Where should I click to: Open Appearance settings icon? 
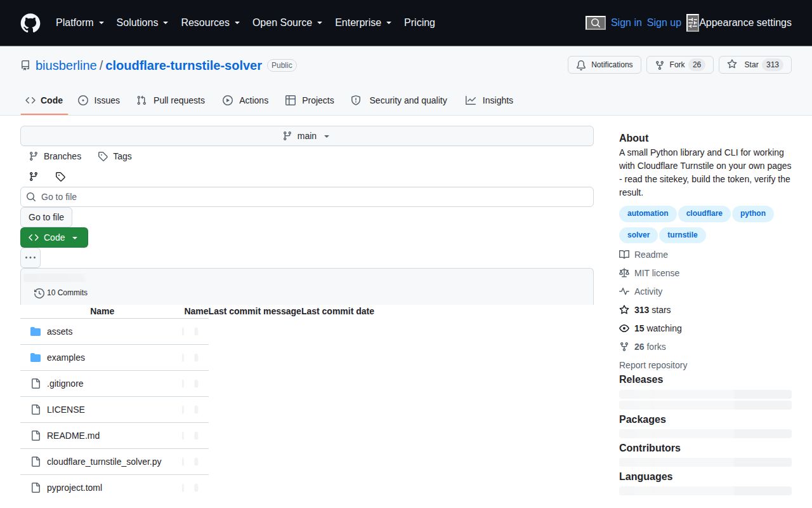tap(693, 23)
